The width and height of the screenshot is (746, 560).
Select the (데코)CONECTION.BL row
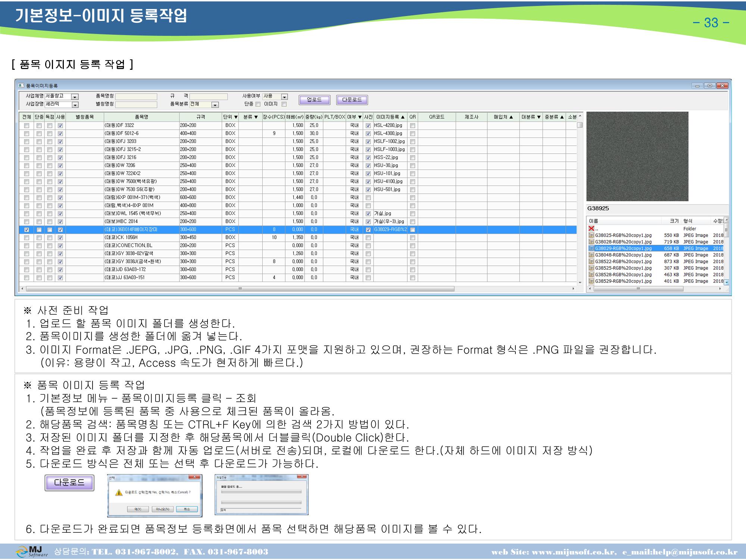[298, 246]
